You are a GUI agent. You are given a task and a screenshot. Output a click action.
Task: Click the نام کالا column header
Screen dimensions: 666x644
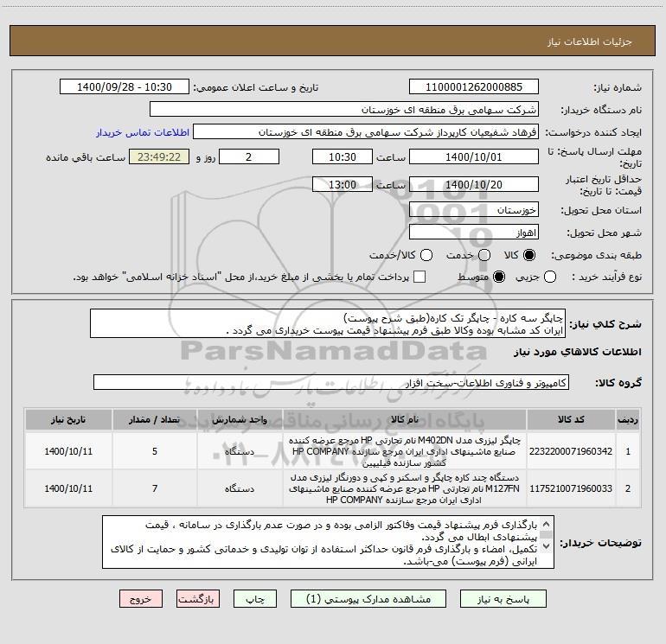(405, 420)
